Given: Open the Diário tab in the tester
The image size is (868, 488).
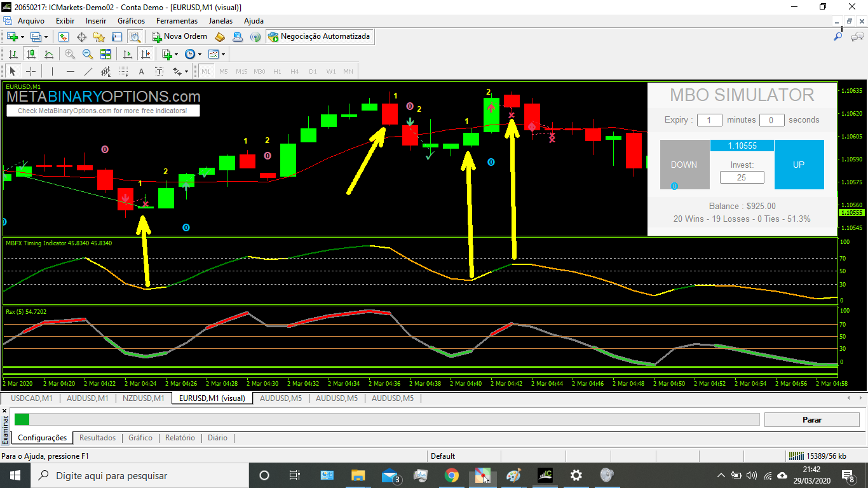Looking at the screenshot, I should click(217, 438).
